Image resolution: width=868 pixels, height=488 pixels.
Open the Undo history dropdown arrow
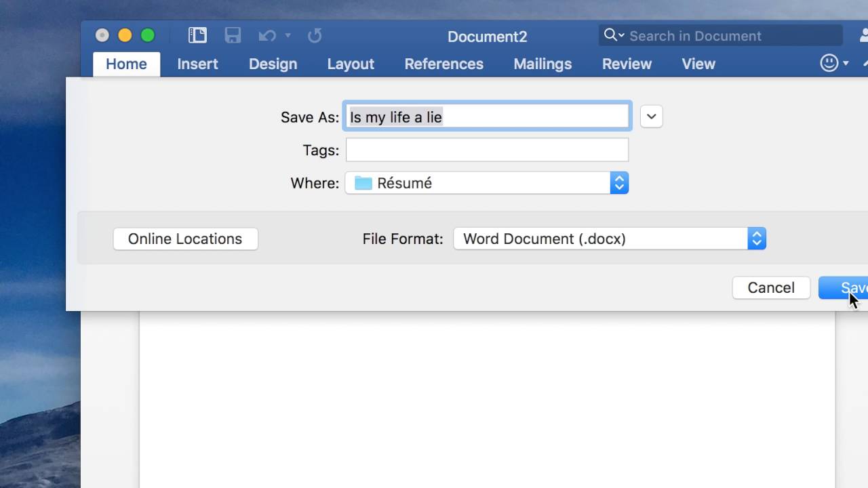pos(288,36)
